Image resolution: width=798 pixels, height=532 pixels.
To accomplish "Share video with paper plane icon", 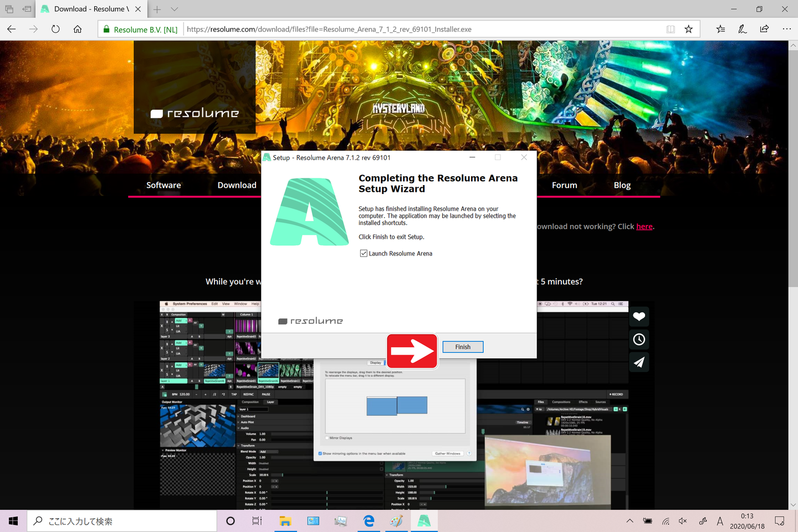I will (639, 362).
